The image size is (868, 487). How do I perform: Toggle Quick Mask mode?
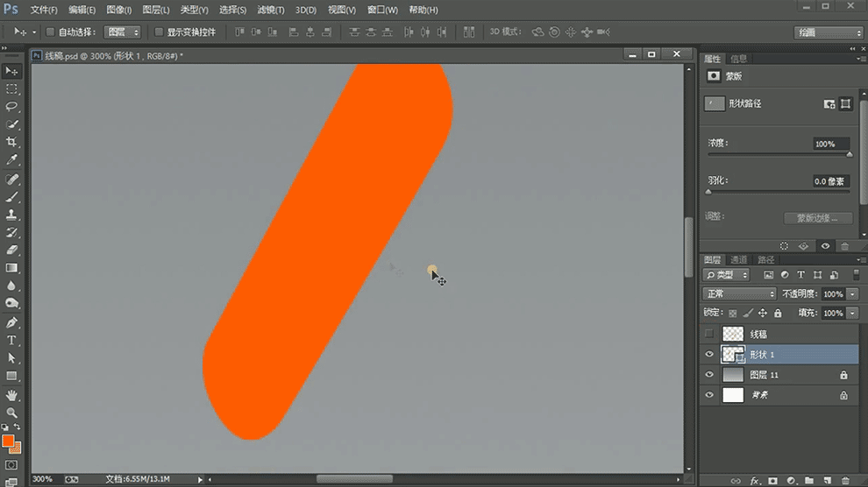[11, 465]
